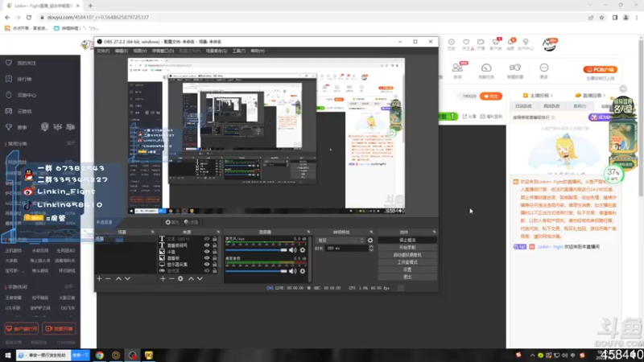Move the scene up in the Scenes panel
Viewport: 644px width, 362px height.
click(118, 278)
